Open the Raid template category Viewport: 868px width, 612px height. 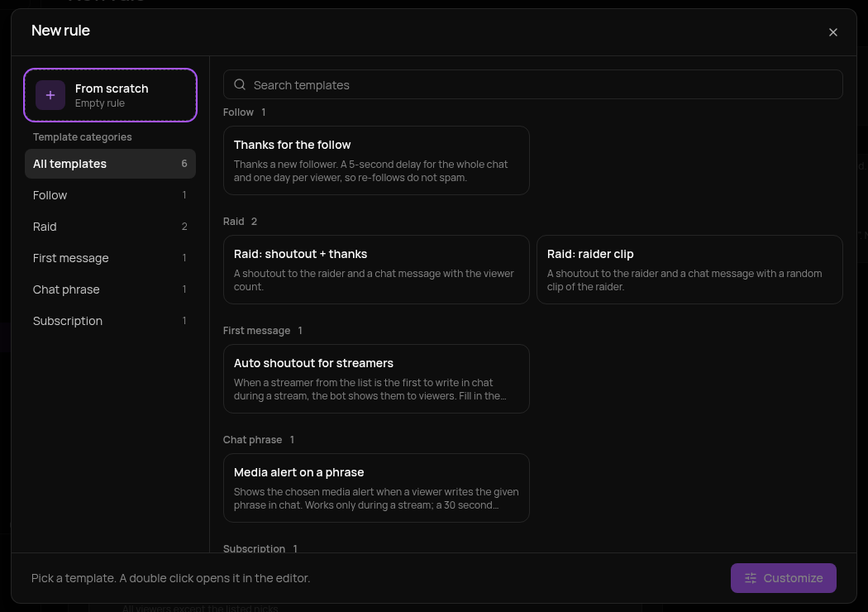110,227
